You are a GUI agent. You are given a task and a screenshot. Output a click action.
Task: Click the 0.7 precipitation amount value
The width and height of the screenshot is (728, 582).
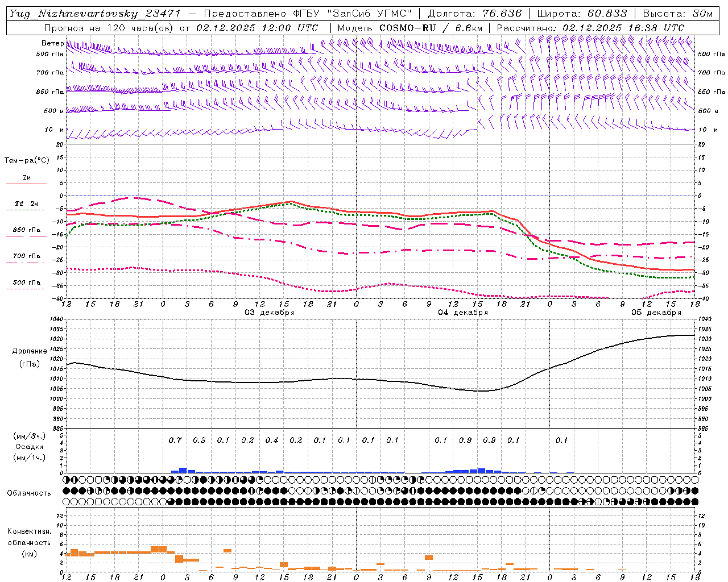(175, 440)
